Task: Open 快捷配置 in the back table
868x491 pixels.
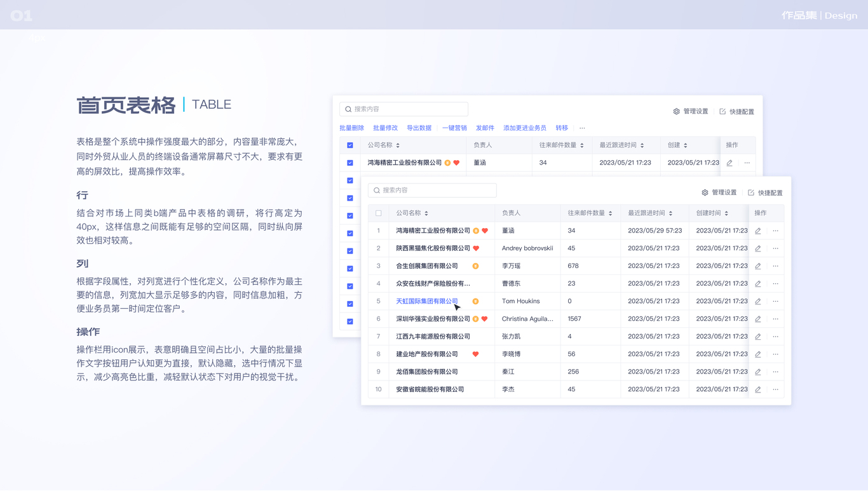Action: pos(736,112)
